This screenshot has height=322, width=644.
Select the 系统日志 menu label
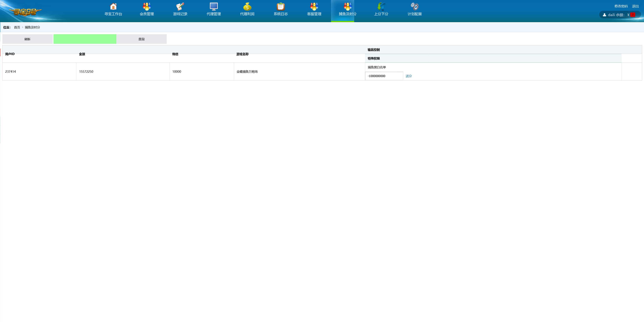281,14
